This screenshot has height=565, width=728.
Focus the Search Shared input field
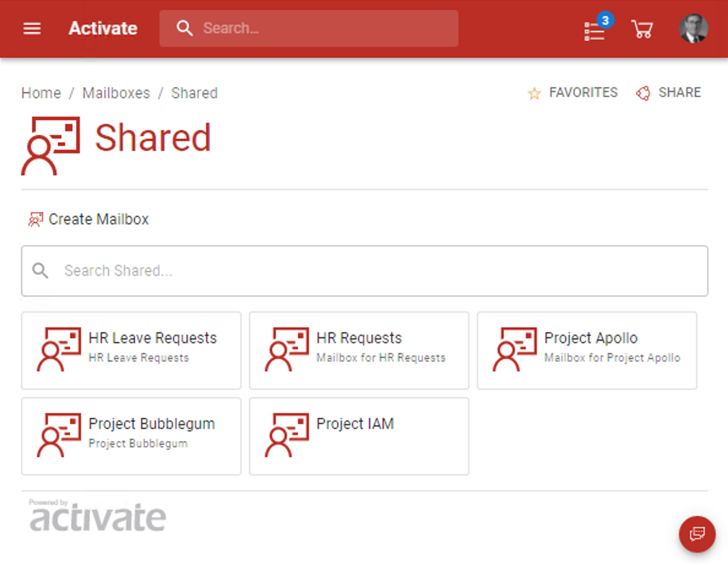pyautogui.click(x=365, y=271)
